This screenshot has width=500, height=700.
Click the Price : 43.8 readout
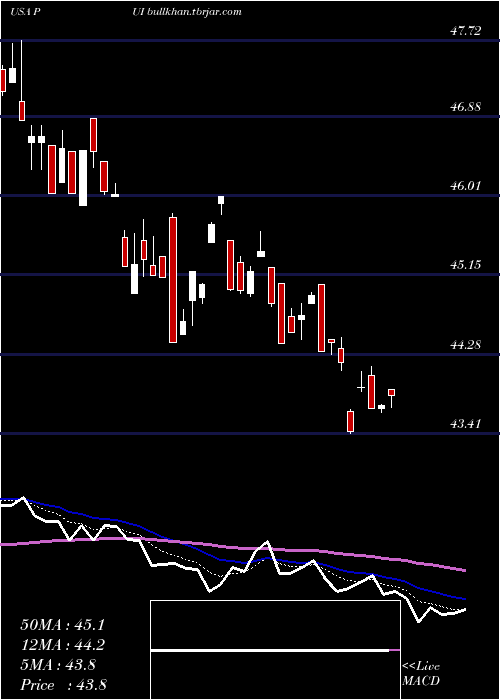tap(63, 685)
